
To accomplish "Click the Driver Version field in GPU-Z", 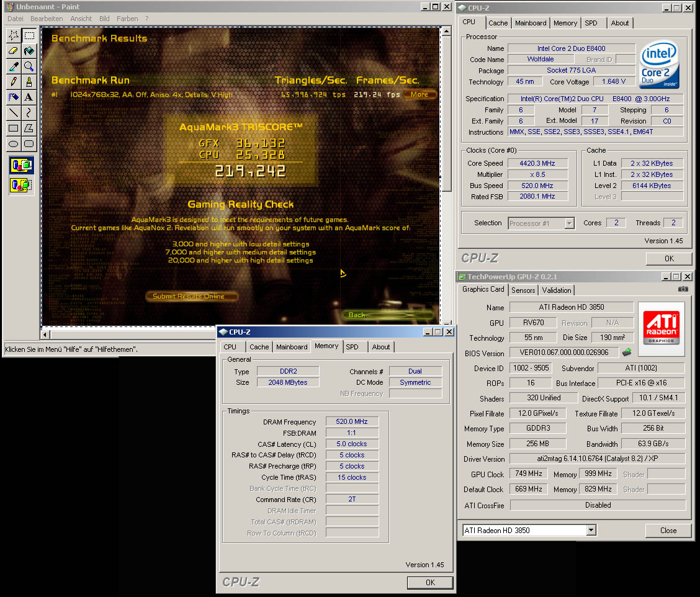I will (598, 459).
